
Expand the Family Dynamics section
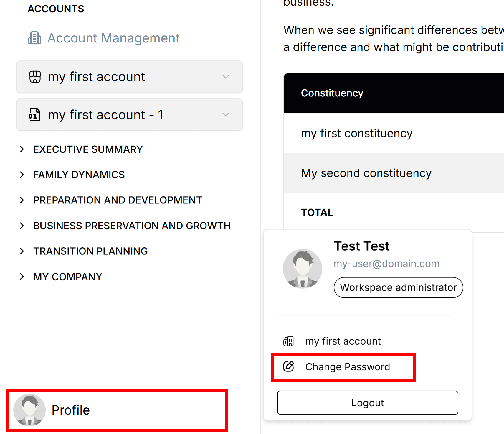tap(22, 175)
